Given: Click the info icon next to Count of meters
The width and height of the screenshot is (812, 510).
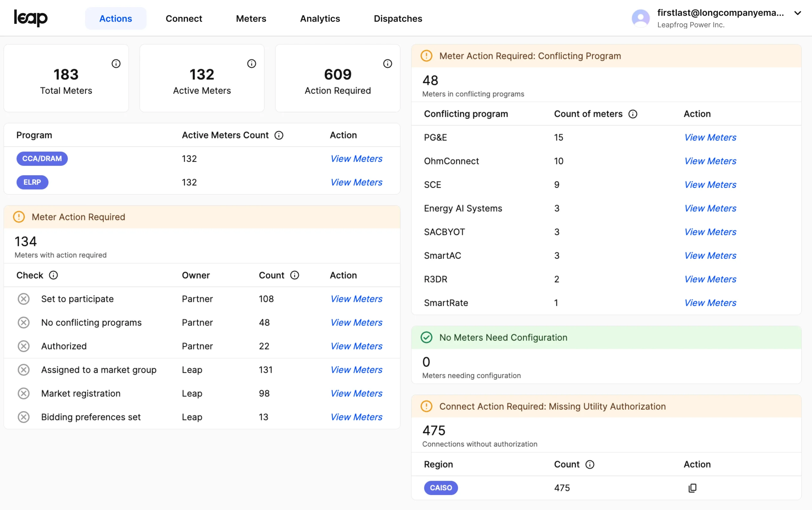Looking at the screenshot, I should click(x=633, y=114).
